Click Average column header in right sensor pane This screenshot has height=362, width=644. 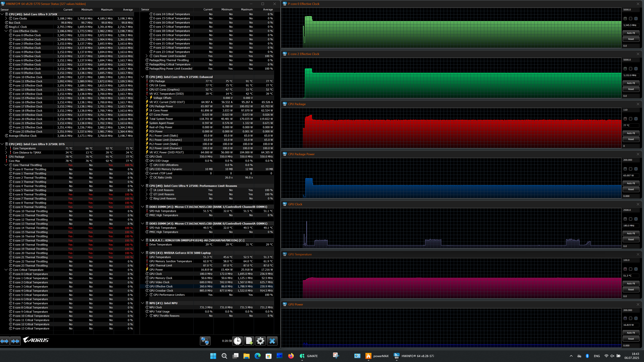(267, 9)
